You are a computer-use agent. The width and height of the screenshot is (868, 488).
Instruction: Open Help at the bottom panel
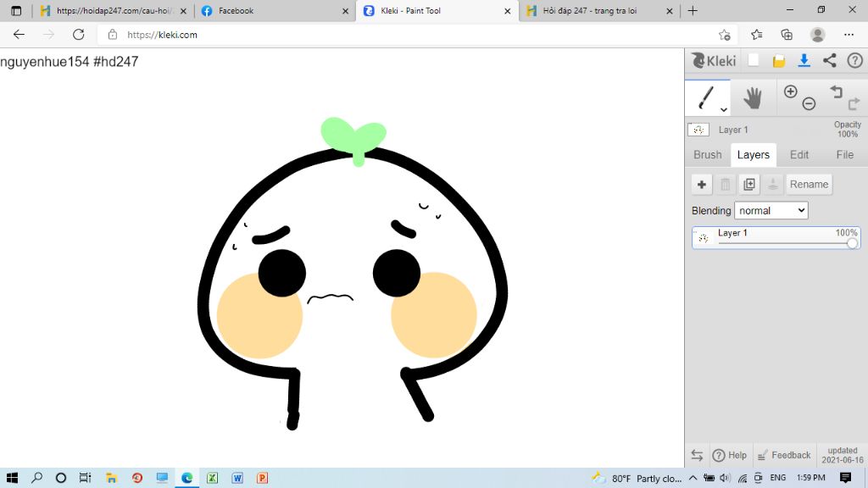click(730, 455)
